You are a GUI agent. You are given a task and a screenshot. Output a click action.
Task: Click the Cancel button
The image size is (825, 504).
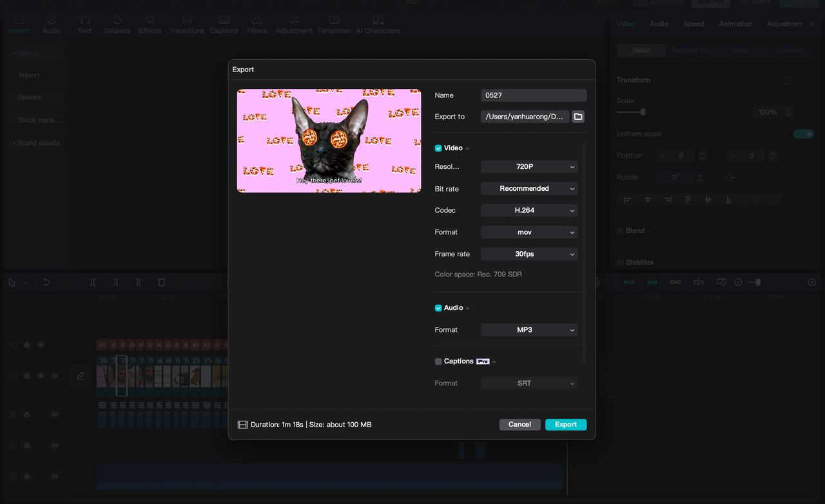519,424
